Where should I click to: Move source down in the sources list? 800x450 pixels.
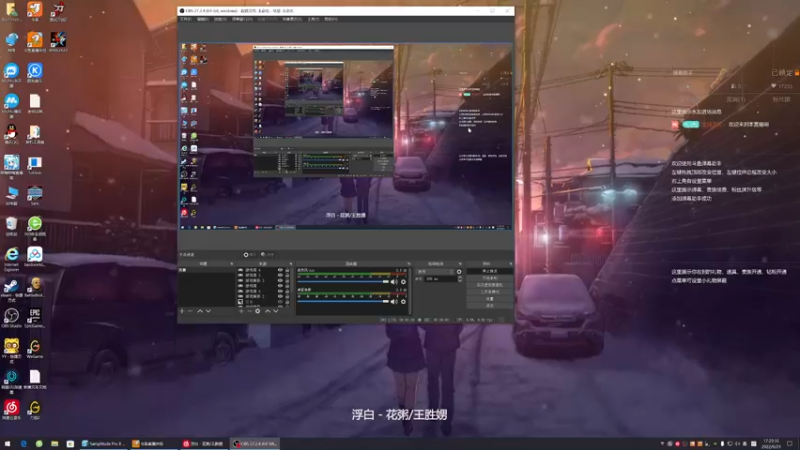pos(276,311)
